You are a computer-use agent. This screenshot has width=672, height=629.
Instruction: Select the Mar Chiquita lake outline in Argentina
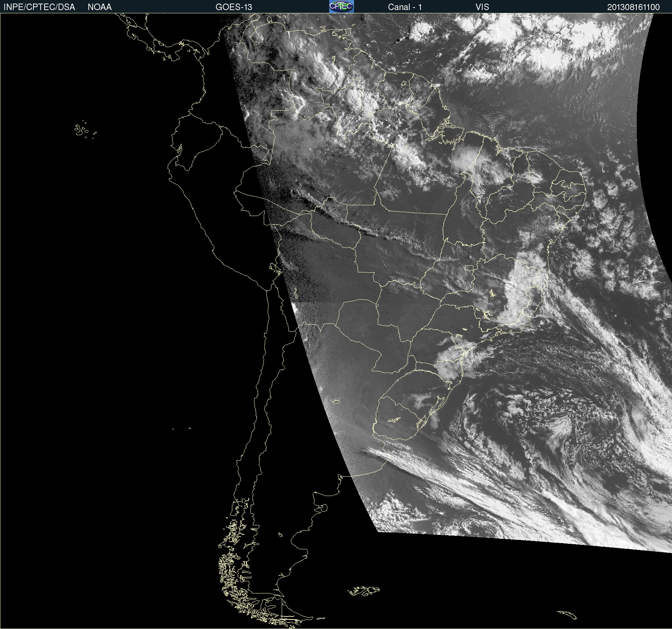tap(336, 401)
